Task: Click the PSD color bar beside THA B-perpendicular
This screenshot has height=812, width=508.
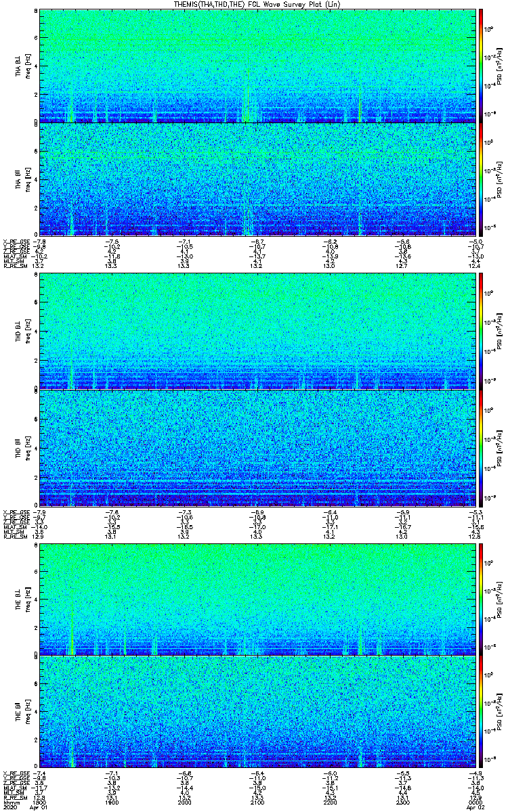Action: tap(481, 66)
